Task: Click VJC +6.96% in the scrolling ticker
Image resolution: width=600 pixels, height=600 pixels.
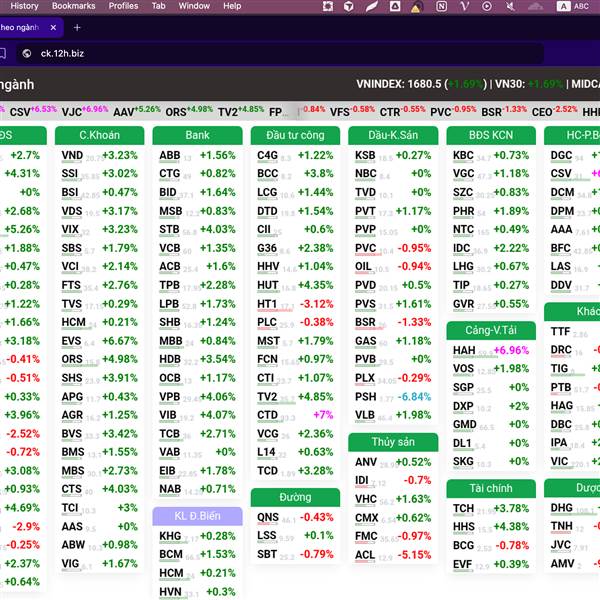Action: point(85,111)
